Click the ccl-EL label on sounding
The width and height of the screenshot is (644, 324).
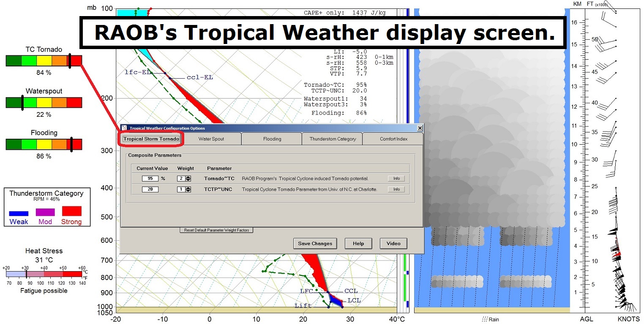click(x=200, y=77)
